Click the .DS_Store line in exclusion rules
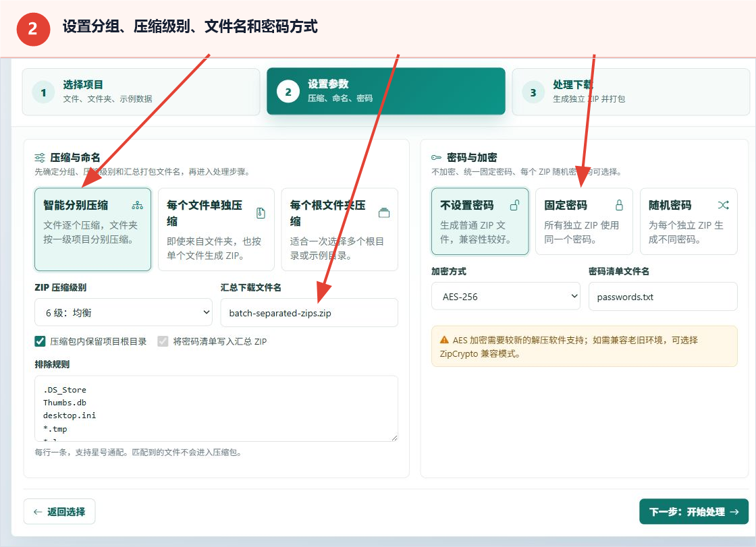This screenshot has width=756, height=547. click(x=65, y=389)
